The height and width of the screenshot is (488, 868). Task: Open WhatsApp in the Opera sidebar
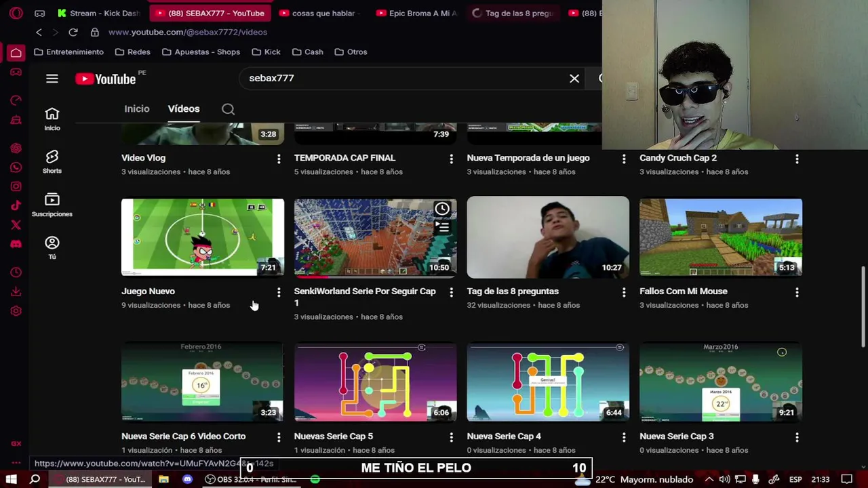pyautogui.click(x=16, y=167)
